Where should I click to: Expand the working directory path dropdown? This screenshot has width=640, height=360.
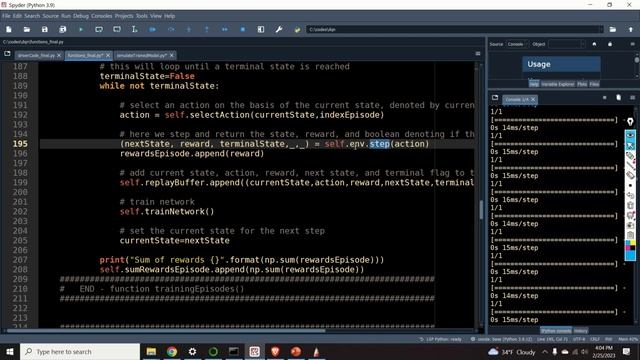pos(600,29)
